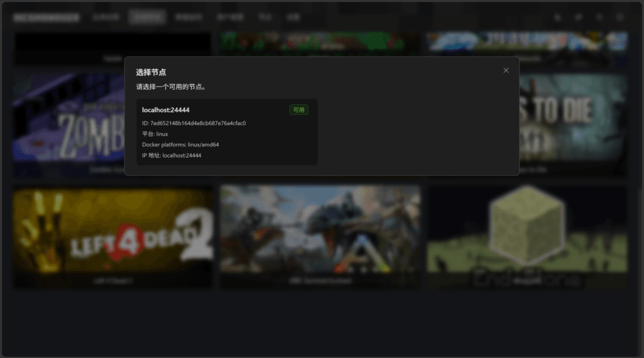
Task: Close the 选择节点 dialog
Action: pos(506,70)
